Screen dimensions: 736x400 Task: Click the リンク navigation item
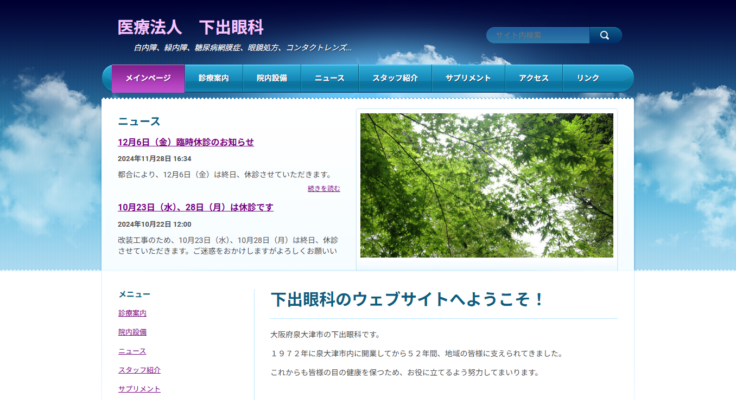click(x=588, y=78)
